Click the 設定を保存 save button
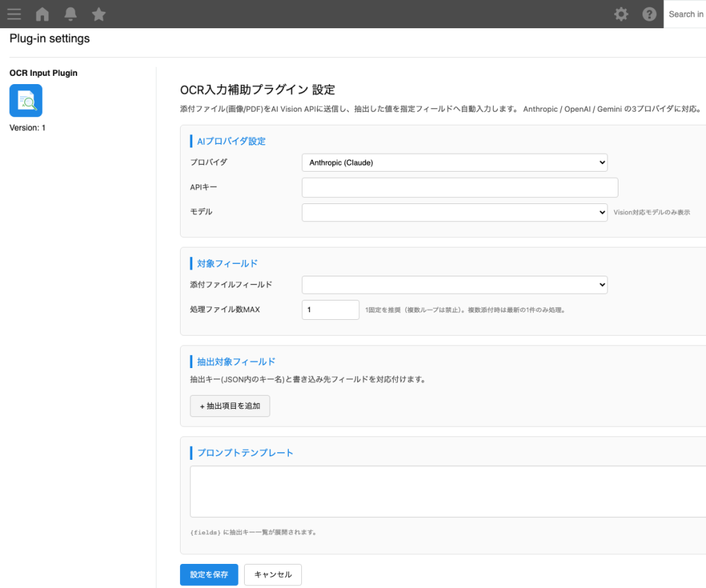The image size is (706, 588). tap(209, 574)
